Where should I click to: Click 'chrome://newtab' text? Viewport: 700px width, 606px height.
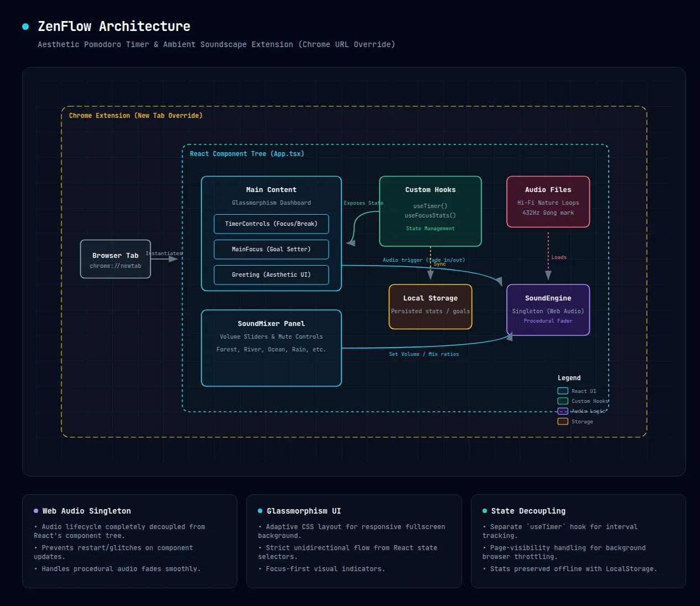point(116,266)
